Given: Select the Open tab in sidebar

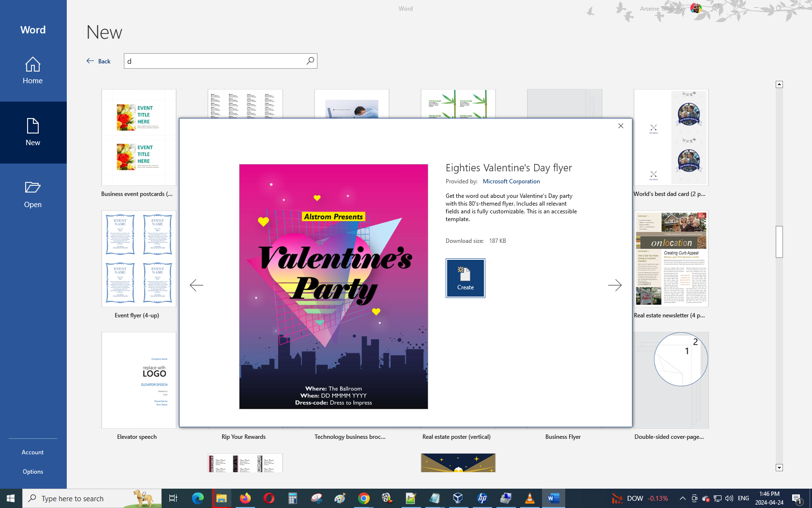Looking at the screenshot, I should pyautogui.click(x=33, y=194).
